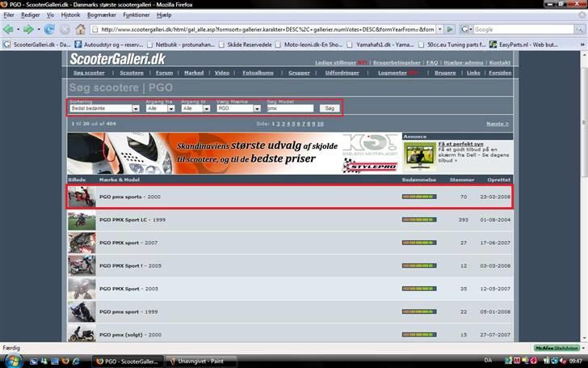588x368 pixels.
Task: Open the Fotoalbums navigation link
Action: [258, 73]
